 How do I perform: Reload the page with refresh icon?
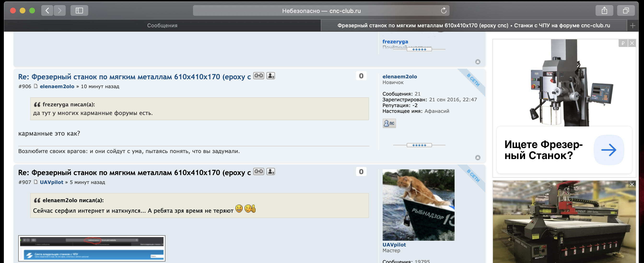tap(444, 11)
